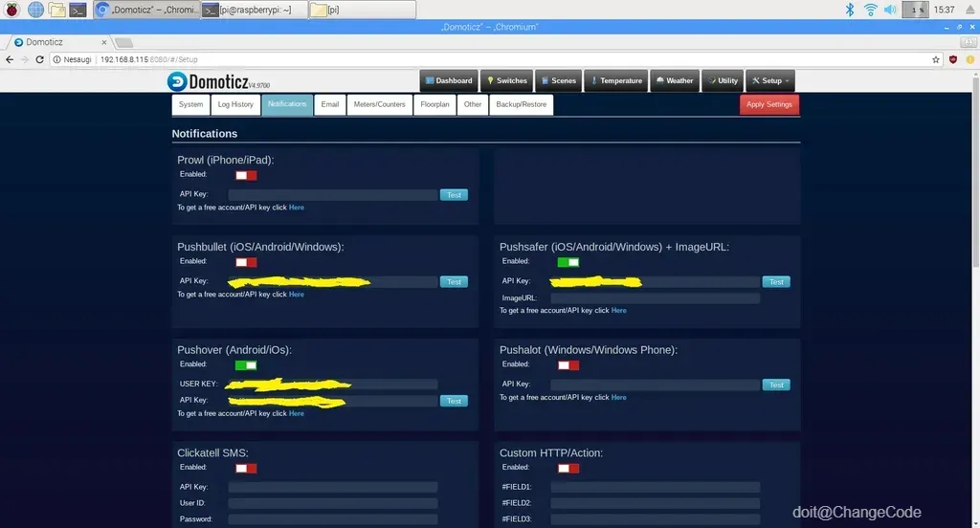Image resolution: width=980 pixels, height=528 pixels.
Task: Click the Custom HTTP #FIELD2 input
Action: click(x=655, y=503)
